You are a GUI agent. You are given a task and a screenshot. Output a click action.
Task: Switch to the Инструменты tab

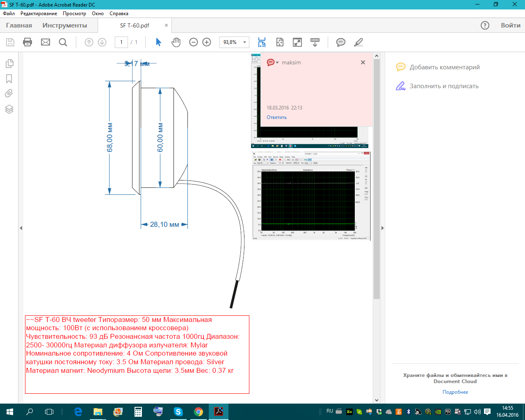point(64,25)
